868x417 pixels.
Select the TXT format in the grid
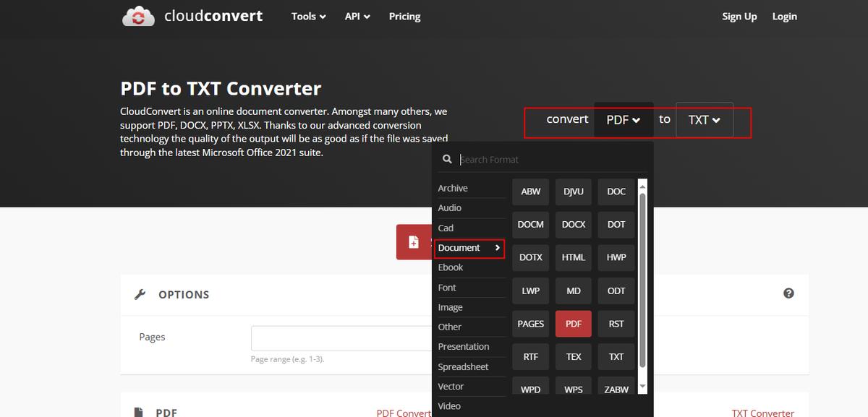pyautogui.click(x=616, y=356)
